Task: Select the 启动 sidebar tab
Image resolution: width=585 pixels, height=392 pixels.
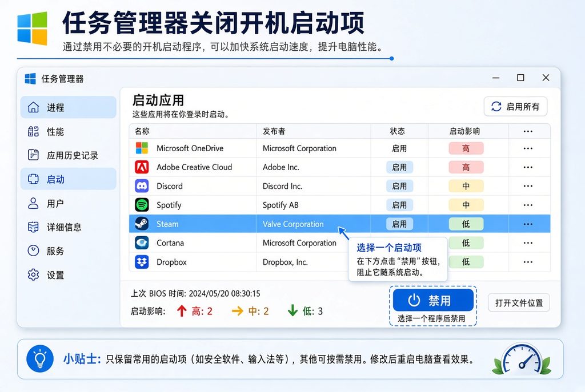Action: [69, 179]
